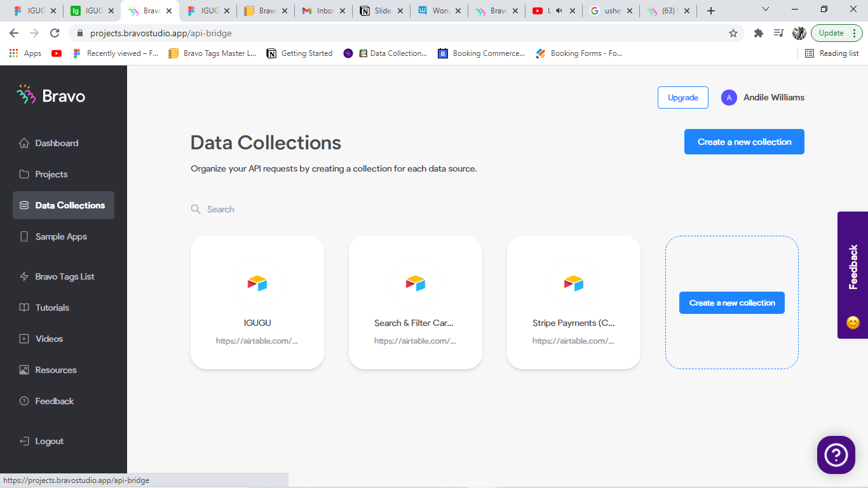Open the Chrome Update menu
This screenshot has height=488, width=868.
tap(836, 33)
